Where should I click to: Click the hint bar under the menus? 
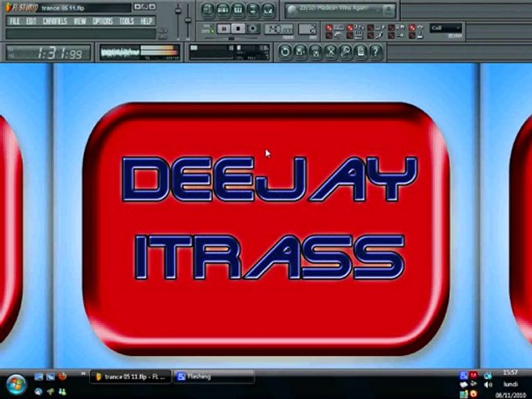tap(81, 34)
